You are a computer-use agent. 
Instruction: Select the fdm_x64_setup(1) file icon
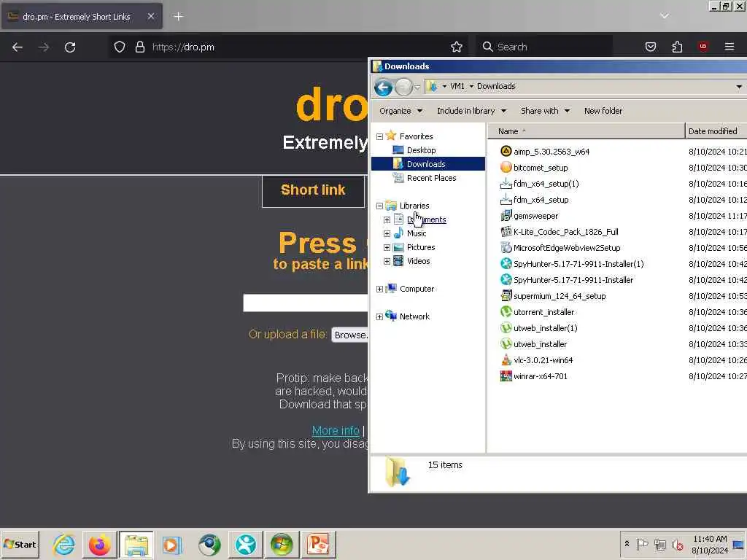pyautogui.click(x=506, y=183)
